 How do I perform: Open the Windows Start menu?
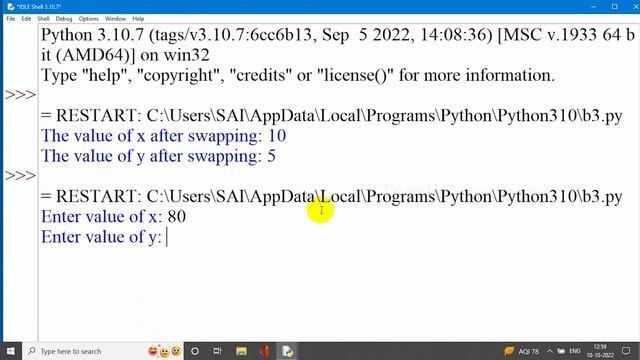coord(11,351)
